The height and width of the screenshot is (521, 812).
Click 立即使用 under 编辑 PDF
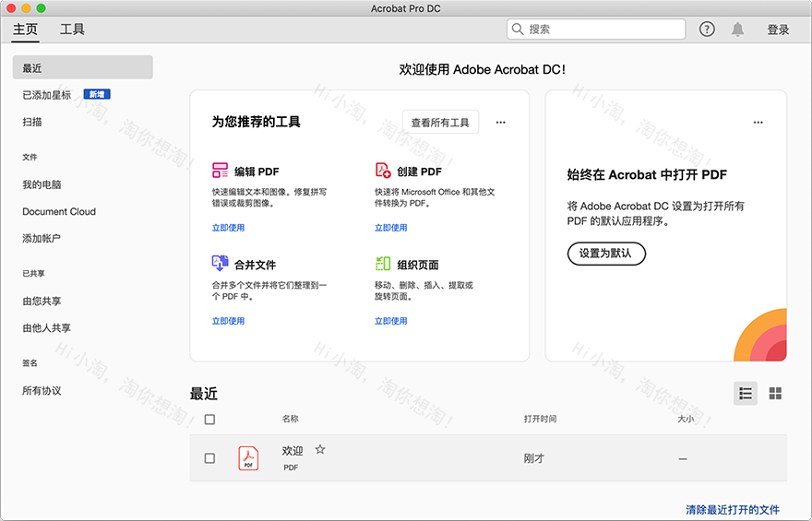(x=229, y=228)
